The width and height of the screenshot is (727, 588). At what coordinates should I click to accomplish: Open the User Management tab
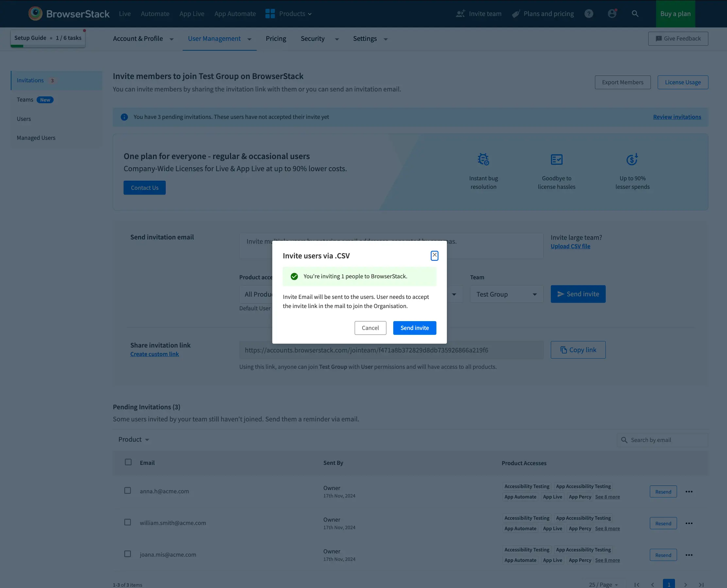click(x=214, y=39)
